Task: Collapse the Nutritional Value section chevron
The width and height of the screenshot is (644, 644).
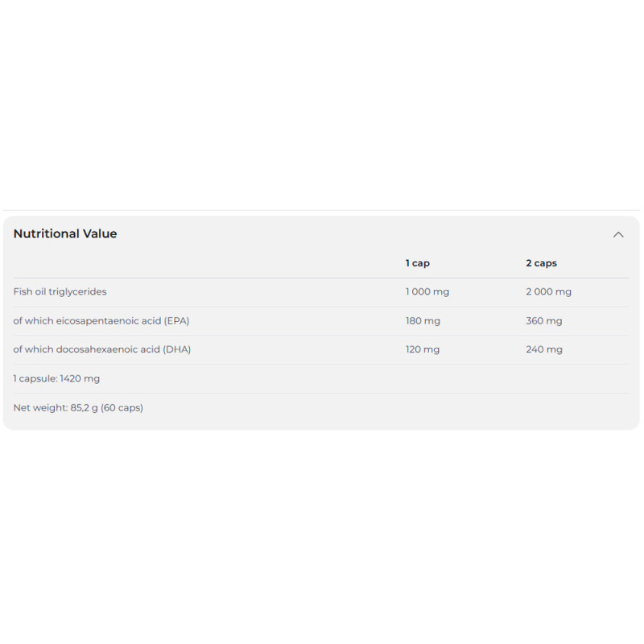Action: pos(618,234)
